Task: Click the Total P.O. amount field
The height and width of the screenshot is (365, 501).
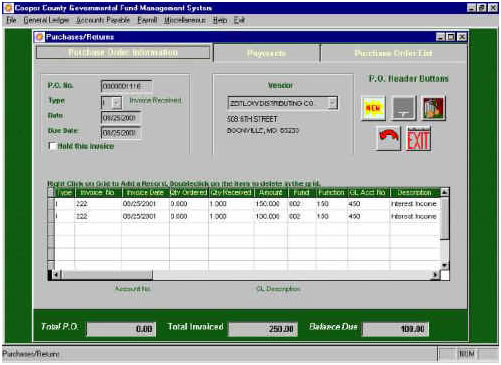Action: (x=121, y=329)
